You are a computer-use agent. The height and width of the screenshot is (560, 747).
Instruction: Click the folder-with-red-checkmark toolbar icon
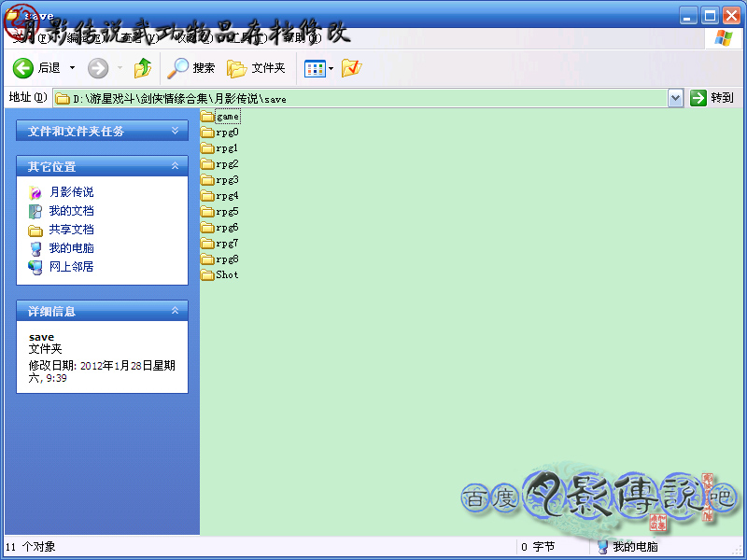pos(350,67)
